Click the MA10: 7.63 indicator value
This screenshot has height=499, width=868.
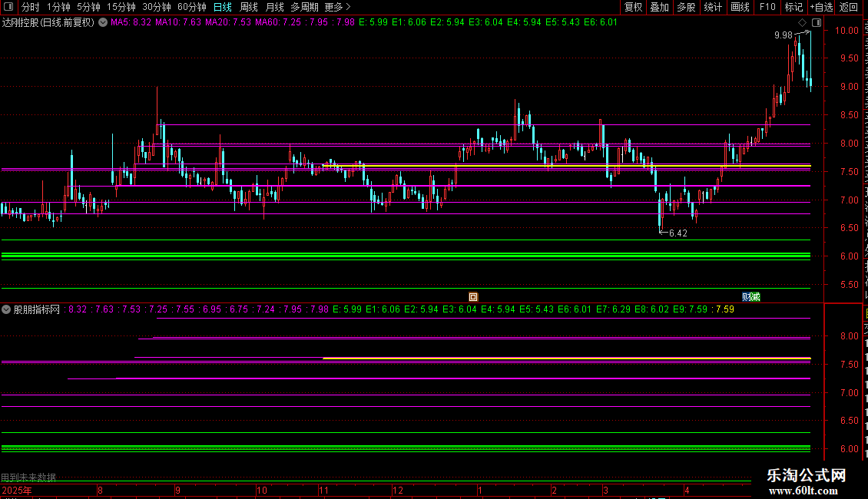click(177, 23)
